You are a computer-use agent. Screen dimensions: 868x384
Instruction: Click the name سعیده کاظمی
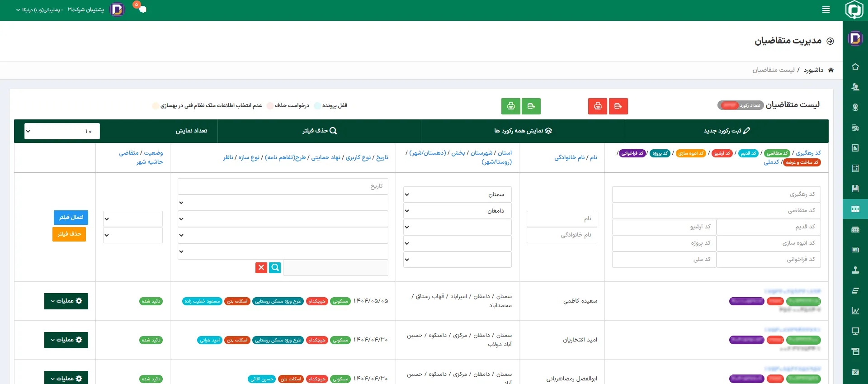pos(580,301)
